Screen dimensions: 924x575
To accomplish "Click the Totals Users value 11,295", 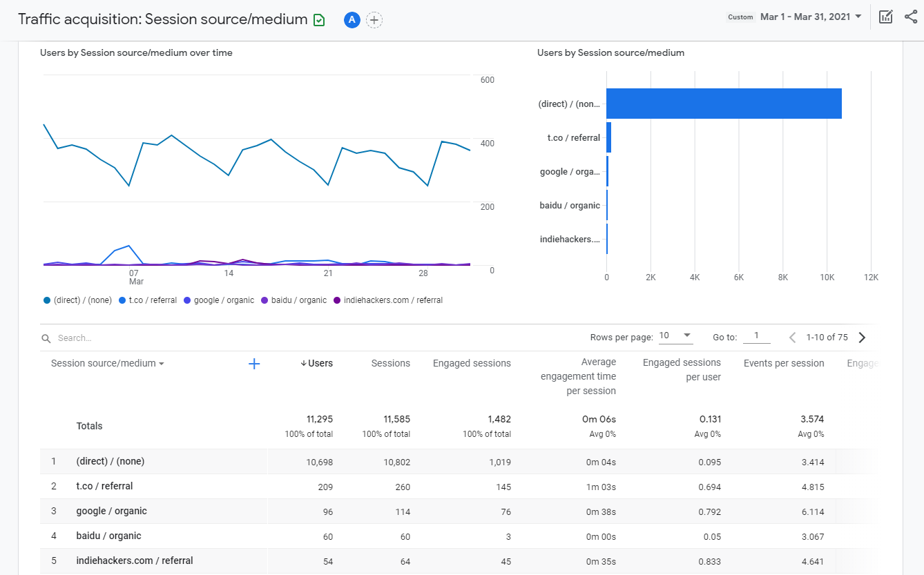I will click(x=320, y=419).
